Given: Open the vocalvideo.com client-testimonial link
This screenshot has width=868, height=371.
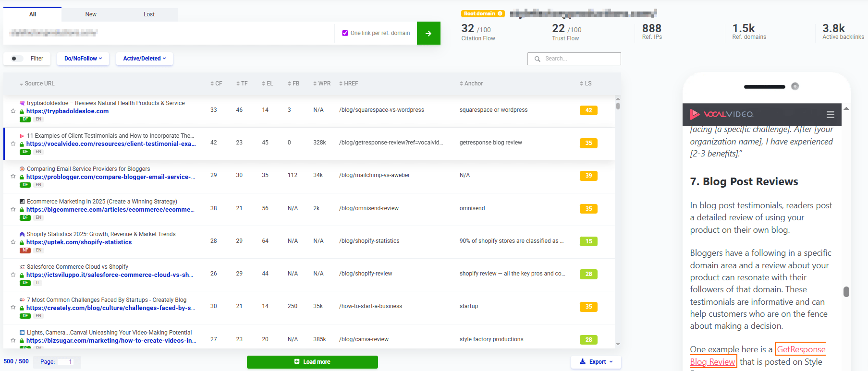Looking at the screenshot, I should [111, 144].
